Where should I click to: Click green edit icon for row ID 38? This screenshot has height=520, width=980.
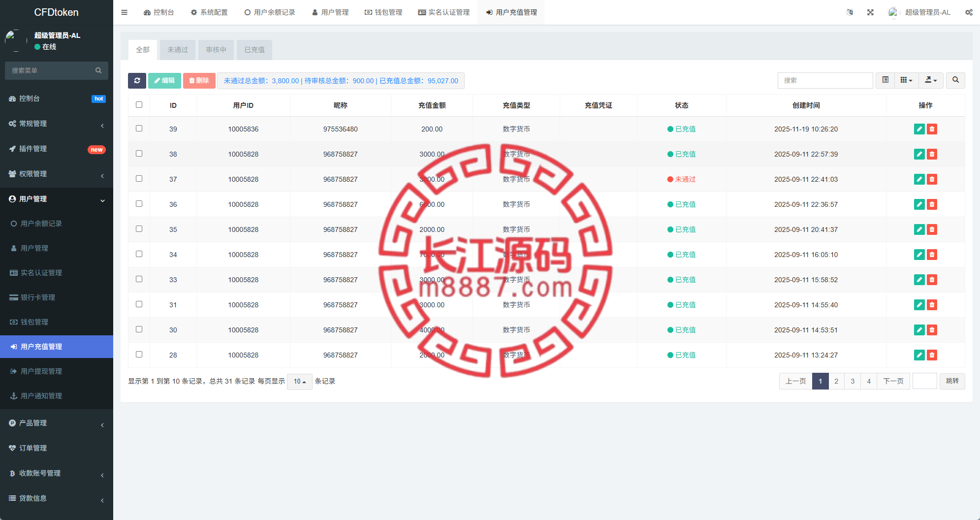coord(919,154)
